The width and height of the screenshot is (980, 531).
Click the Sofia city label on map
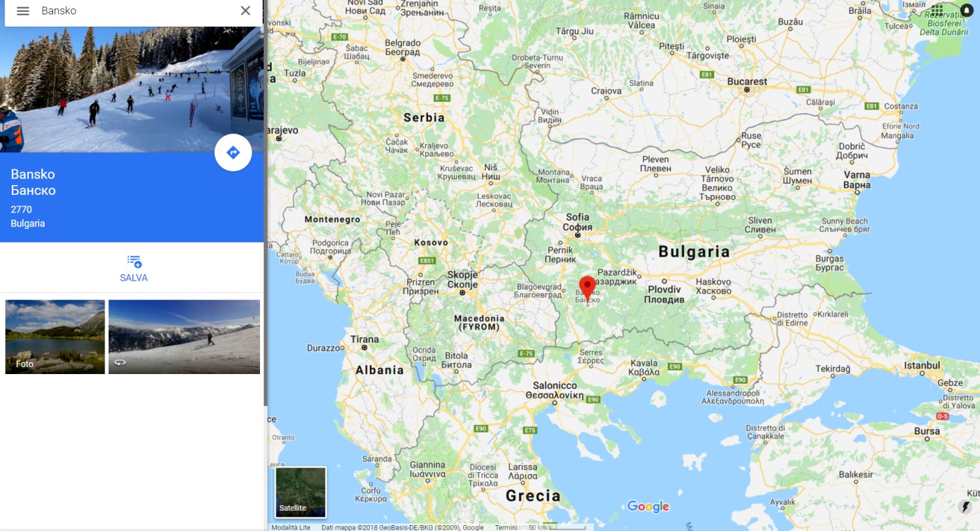click(x=578, y=217)
